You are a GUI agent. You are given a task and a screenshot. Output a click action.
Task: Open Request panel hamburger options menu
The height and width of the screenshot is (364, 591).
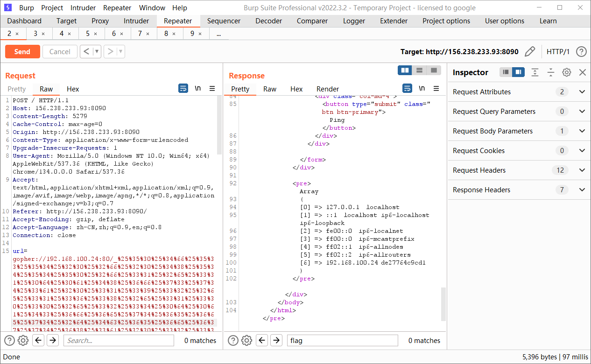(x=212, y=89)
